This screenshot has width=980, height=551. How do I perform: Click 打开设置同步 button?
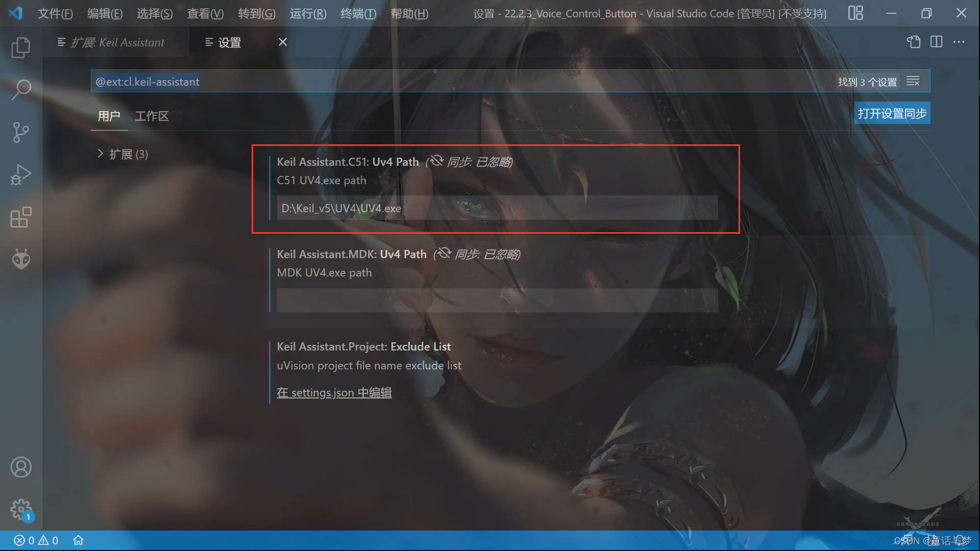tap(892, 113)
